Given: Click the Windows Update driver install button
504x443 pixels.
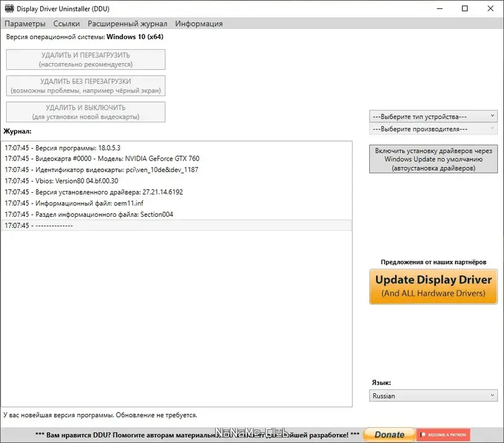Looking at the screenshot, I should [433, 159].
